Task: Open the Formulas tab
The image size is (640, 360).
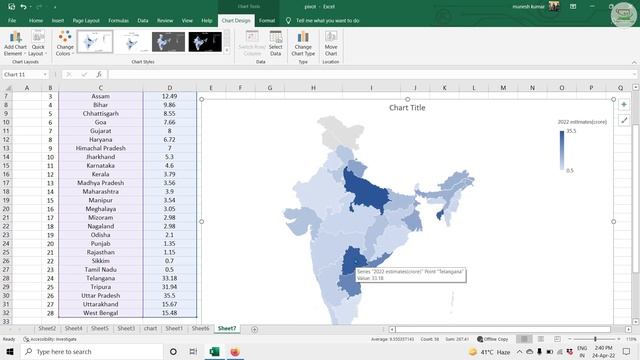Action: pos(118,20)
